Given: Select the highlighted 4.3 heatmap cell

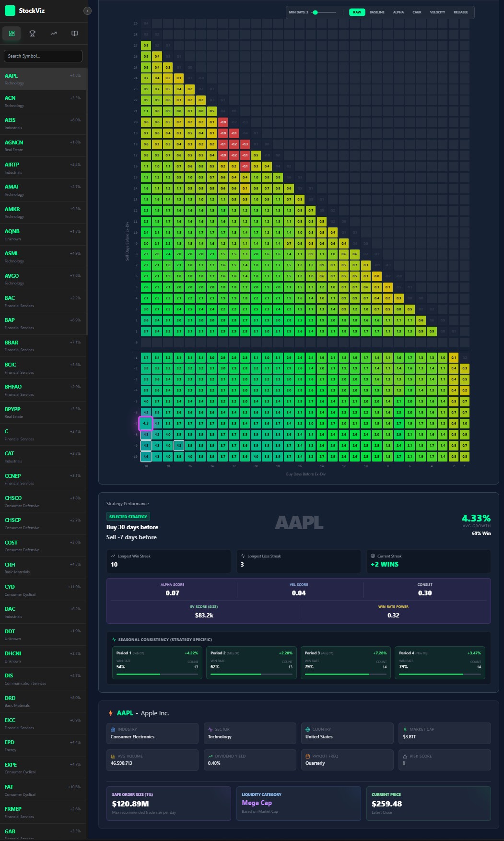Looking at the screenshot, I should coord(146,423).
